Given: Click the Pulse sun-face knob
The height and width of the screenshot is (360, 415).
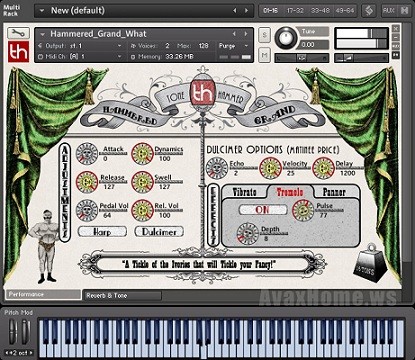Looking at the screenshot, I should coord(303,210).
